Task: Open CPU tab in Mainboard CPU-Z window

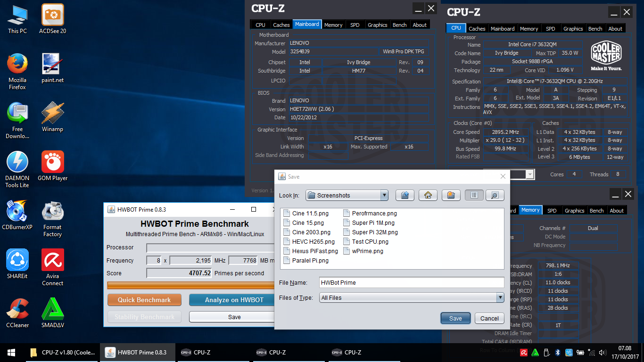Action: (x=260, y=25)
